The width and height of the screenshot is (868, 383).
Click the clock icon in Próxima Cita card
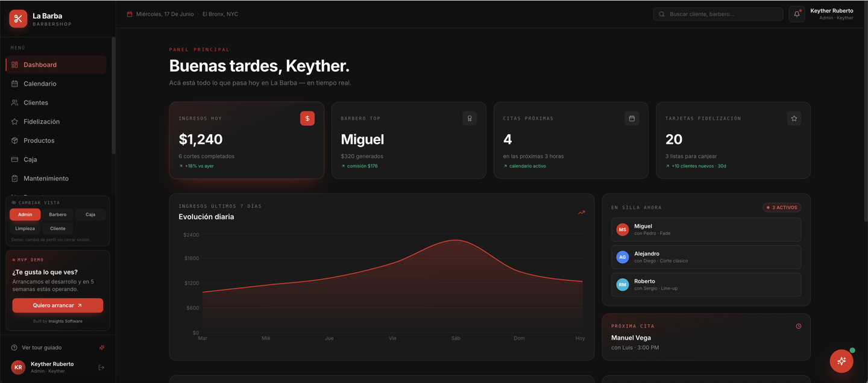(799, 326)
